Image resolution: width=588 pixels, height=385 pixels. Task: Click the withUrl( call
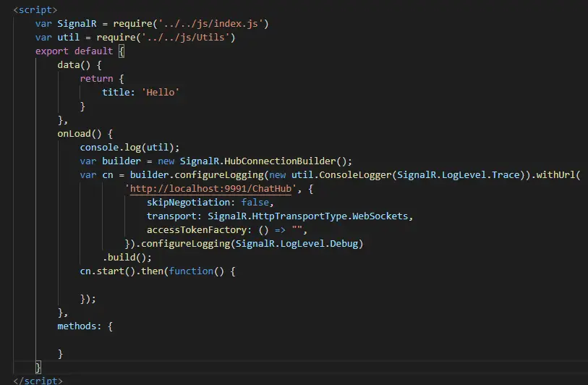[x=558, y=175]
